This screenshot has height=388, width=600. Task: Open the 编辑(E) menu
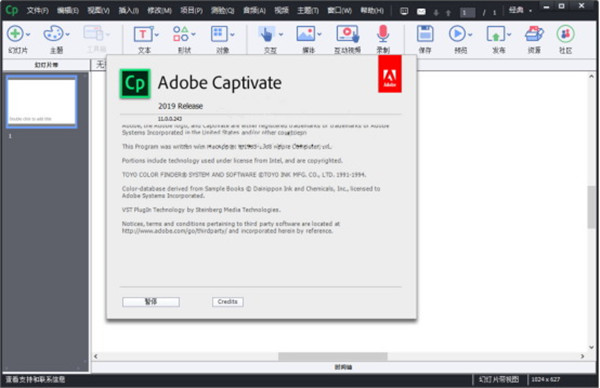pos(68,10)
